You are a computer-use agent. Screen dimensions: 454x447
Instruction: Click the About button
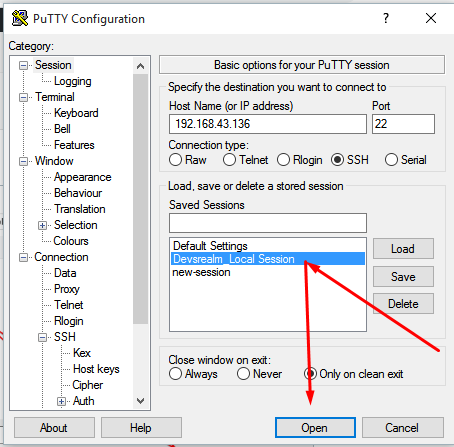(x=54, y=428)
